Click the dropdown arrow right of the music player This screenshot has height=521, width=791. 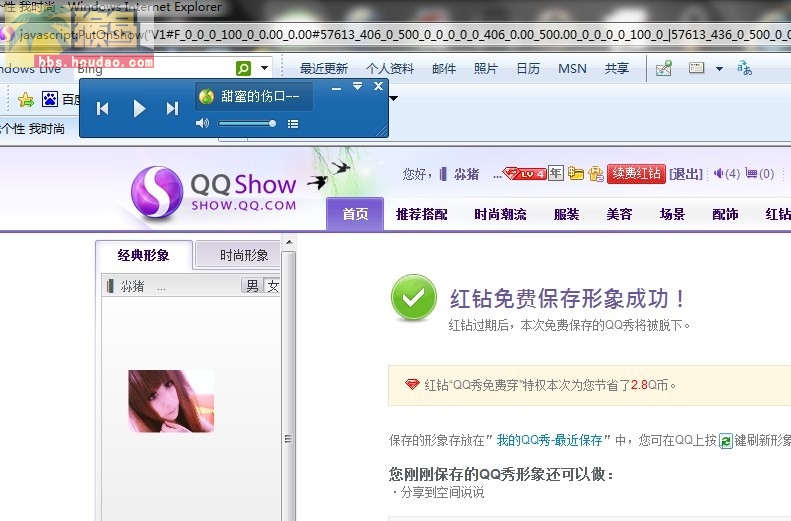pyautogui.click(x=393, y=98)
